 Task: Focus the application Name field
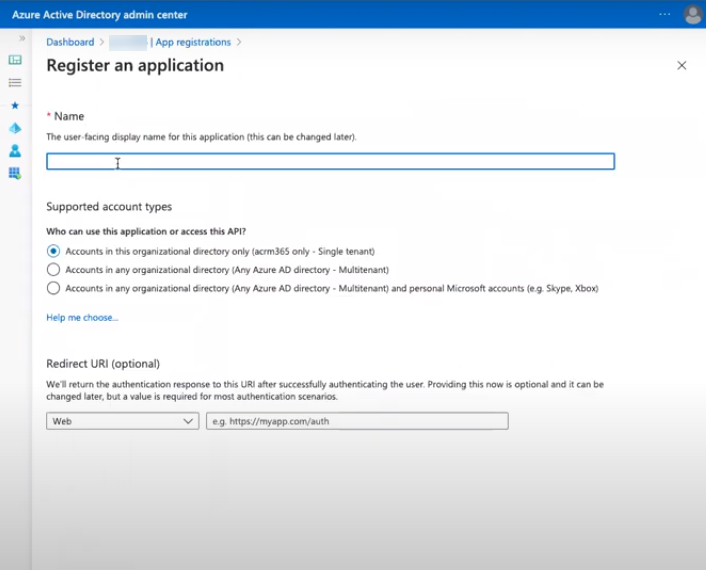(x=330, y=162)
